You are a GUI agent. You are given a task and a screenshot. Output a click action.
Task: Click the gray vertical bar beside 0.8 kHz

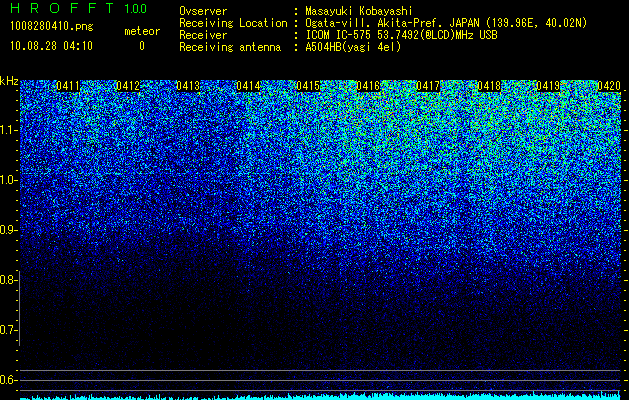coord(19,308)
